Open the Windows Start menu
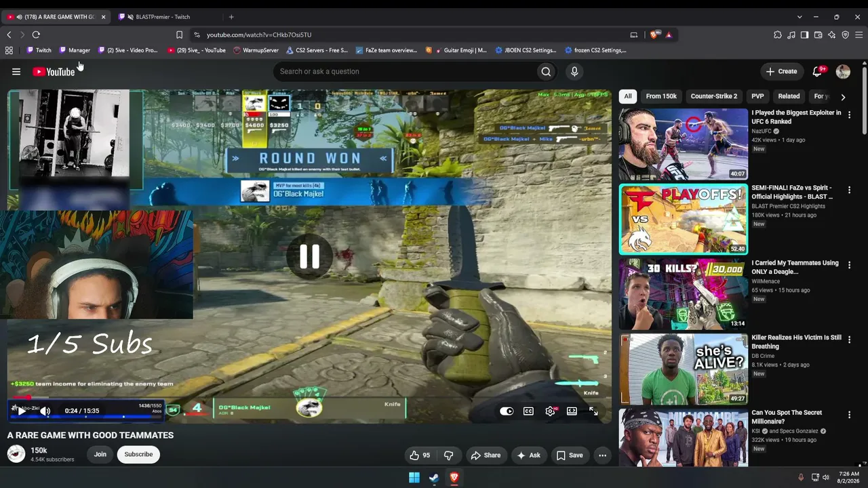 [414, 477]
